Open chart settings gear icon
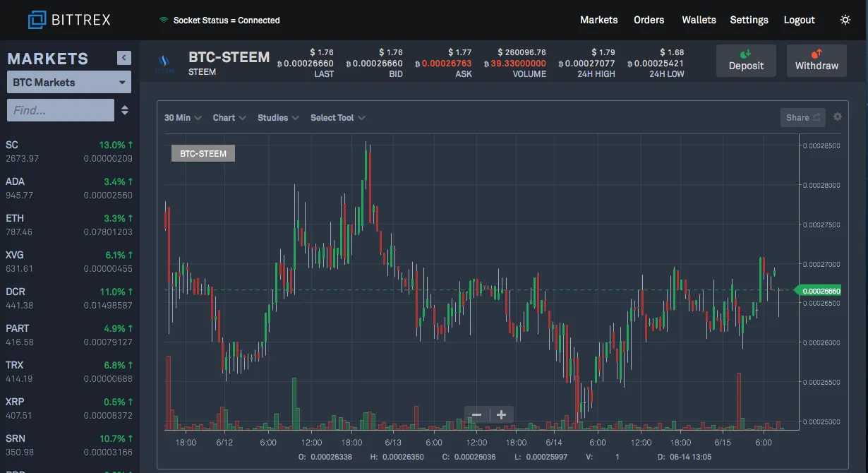Image resolution: width=868 pixels, height=473 pixels. click(838, 117)
